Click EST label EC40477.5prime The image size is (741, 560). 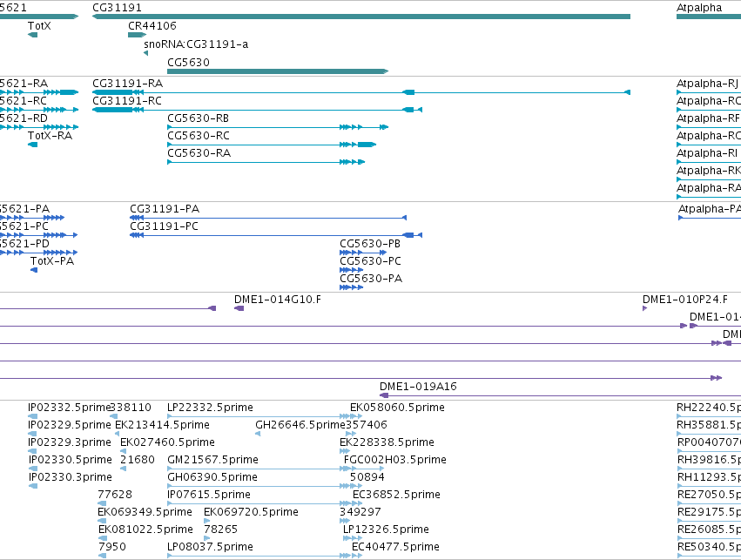tap(395, 547)
